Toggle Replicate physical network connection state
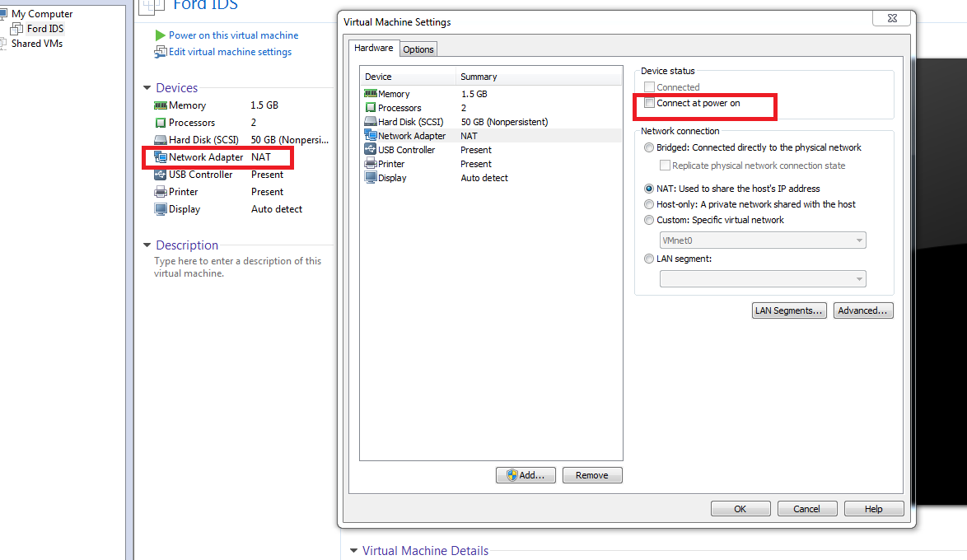 (665, 166)
